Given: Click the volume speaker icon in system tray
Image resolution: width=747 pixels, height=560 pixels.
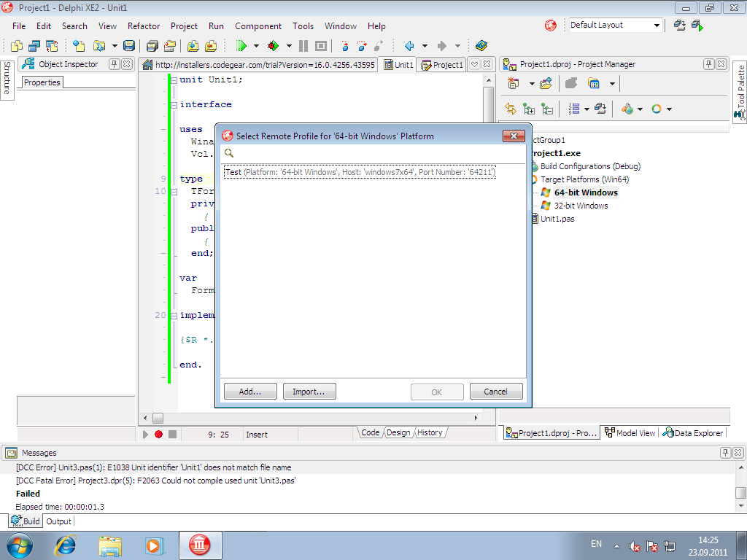Looking at the screenshot, I should [x=634, y=546].
